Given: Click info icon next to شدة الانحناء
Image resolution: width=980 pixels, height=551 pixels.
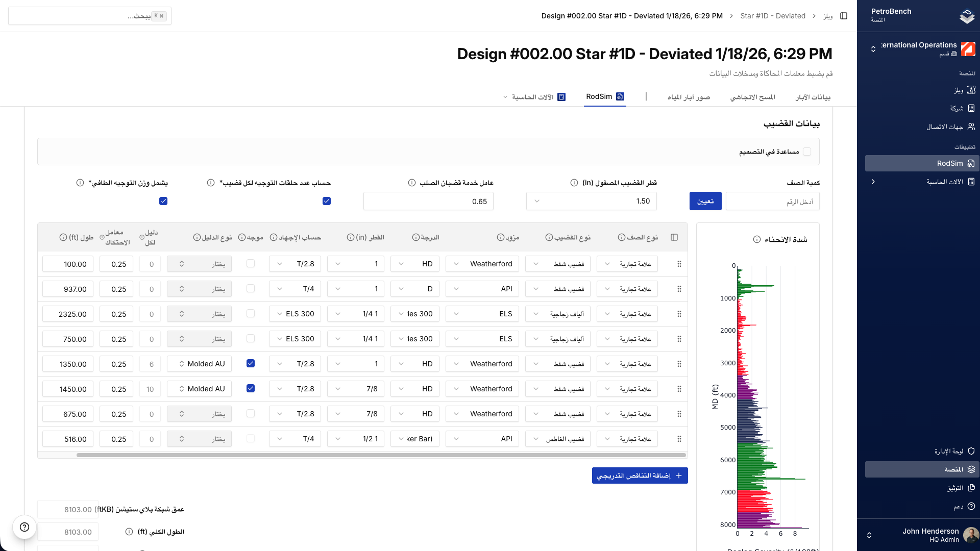Looking at the screenshot, I should [x=757, y=239].
